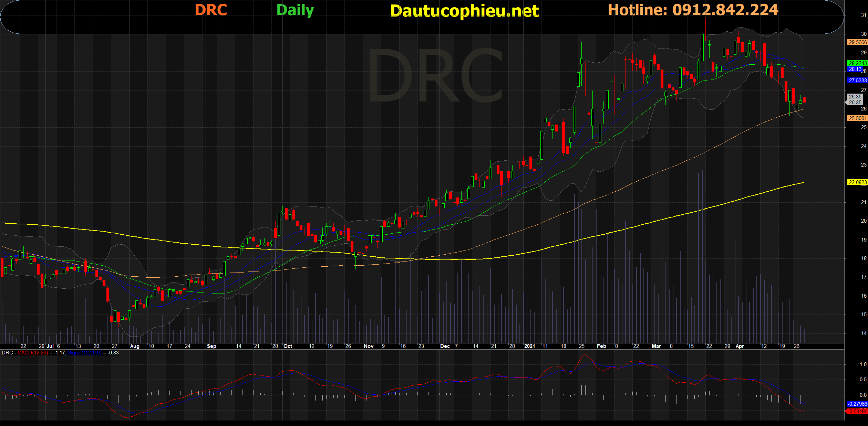Click 17 on the price axis
Viewport: 868px width, 426px height.
pyautogui.click(x=864, y=277)
